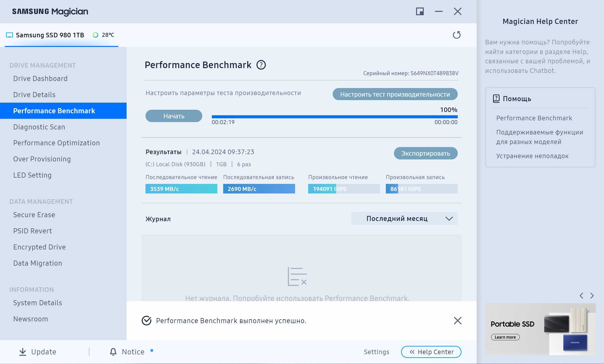Go to Diagnostic Scan
This screenshot has width=604, height=364.
point(39,127)
